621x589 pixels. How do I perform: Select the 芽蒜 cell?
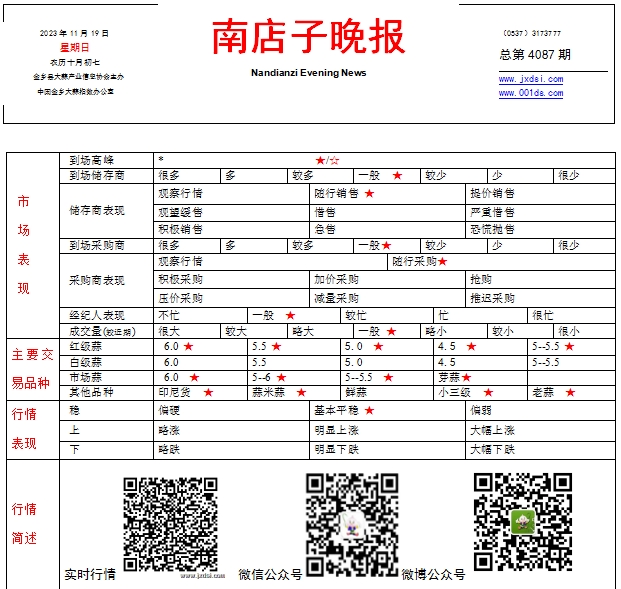[x=480, y=377]
